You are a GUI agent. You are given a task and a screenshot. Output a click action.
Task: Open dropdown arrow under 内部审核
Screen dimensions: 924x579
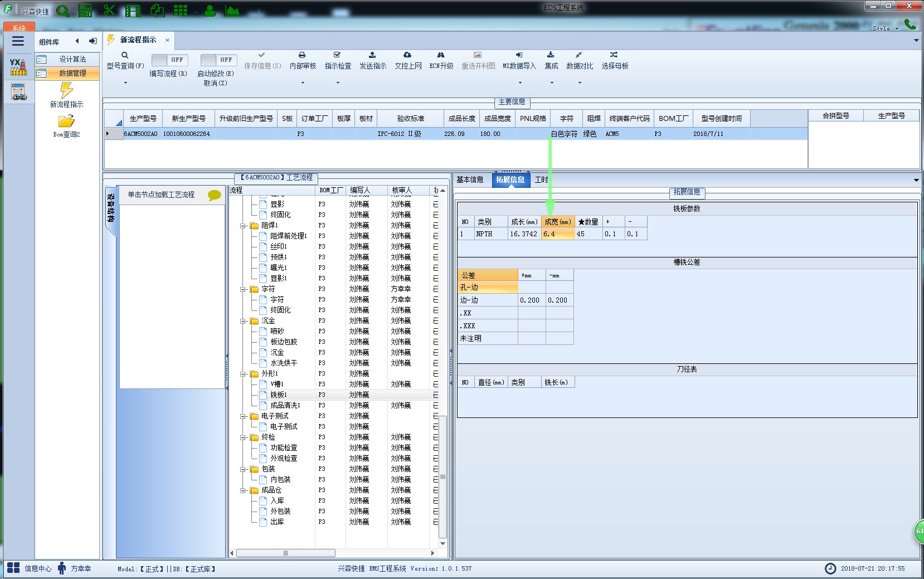pos(303,83)
